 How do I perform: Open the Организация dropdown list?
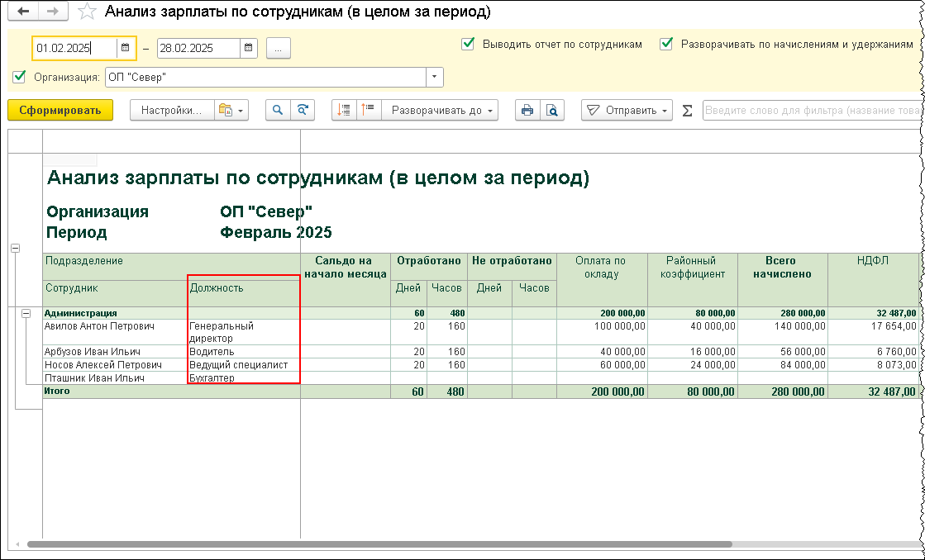pos(434,77)
